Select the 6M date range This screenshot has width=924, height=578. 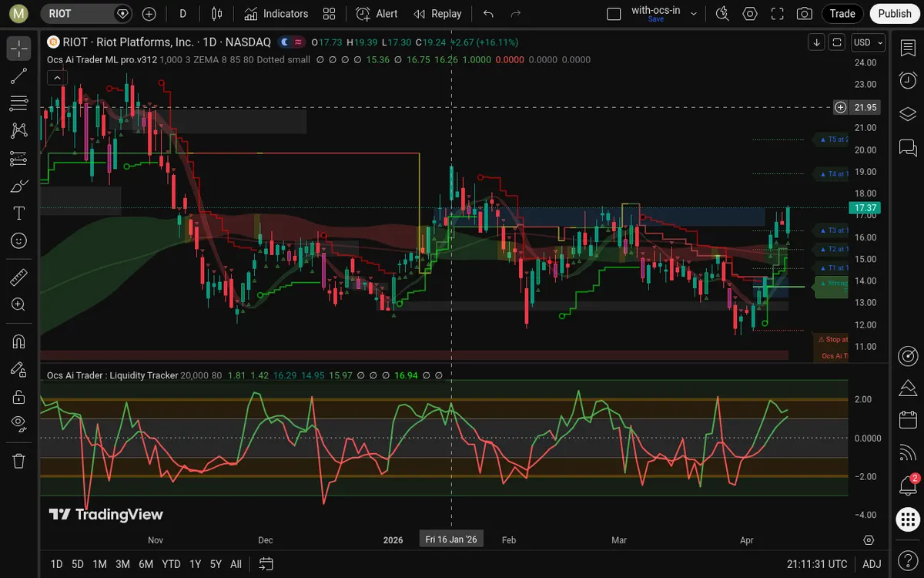point(146,563)
